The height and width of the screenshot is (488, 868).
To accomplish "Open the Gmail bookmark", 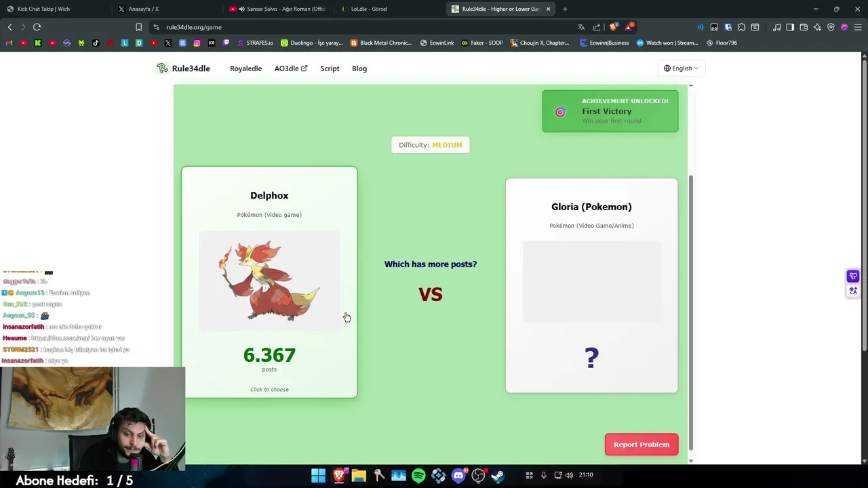I will tap(9, 43).
